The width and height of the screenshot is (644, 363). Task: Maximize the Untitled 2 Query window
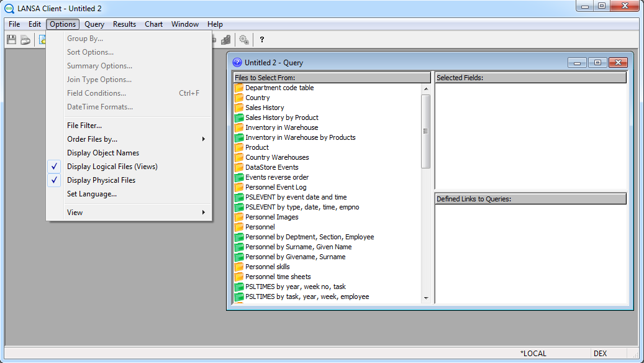point(597,63)
